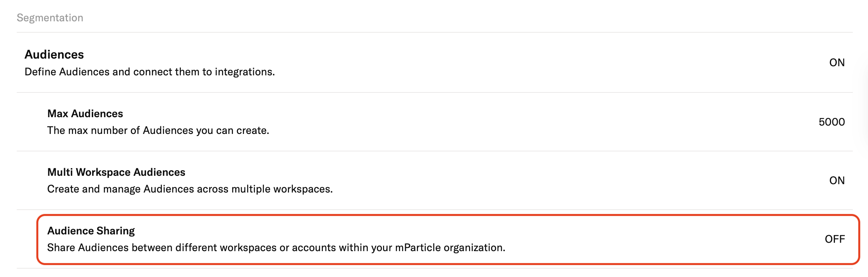The image size is (868, 277).
Task: Click 'Create and manage Audiences' description
Action: click(190, 189)
